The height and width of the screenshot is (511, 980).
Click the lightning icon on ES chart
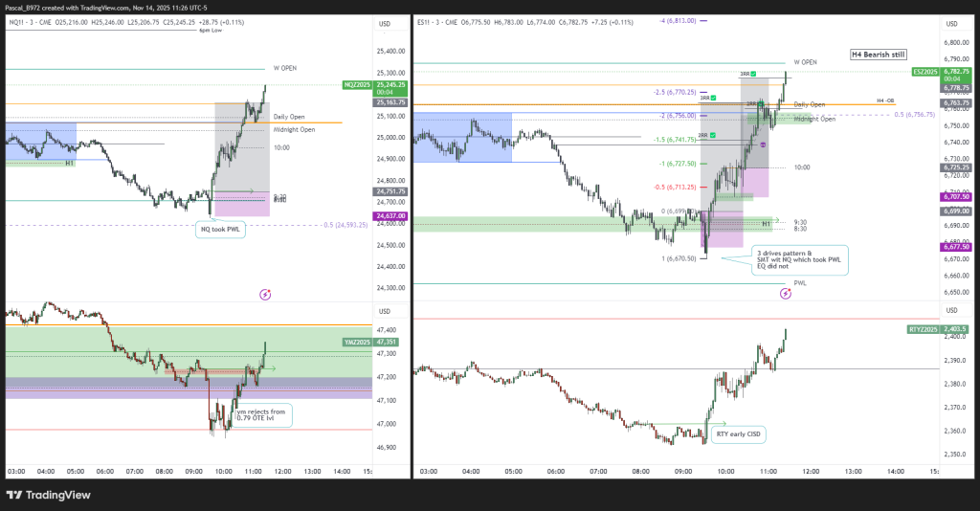pyautogui.click(x=786, y=294)
